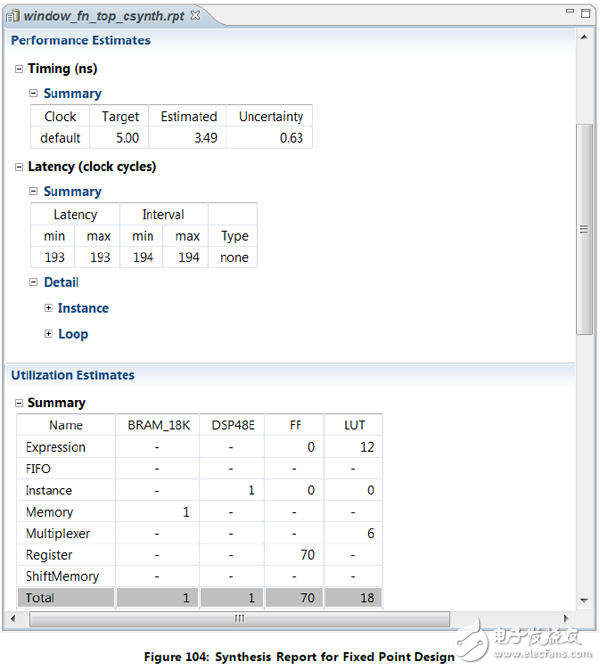
Task: Collapse the Summary under Latency
Action: (34, 192)
